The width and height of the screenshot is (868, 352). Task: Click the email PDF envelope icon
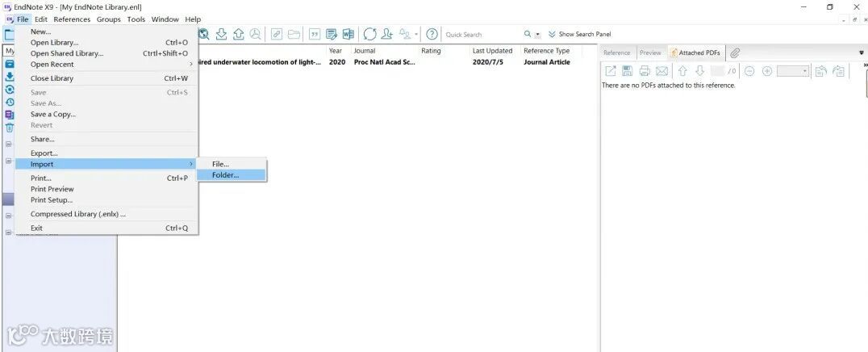(x=661, y=71)
